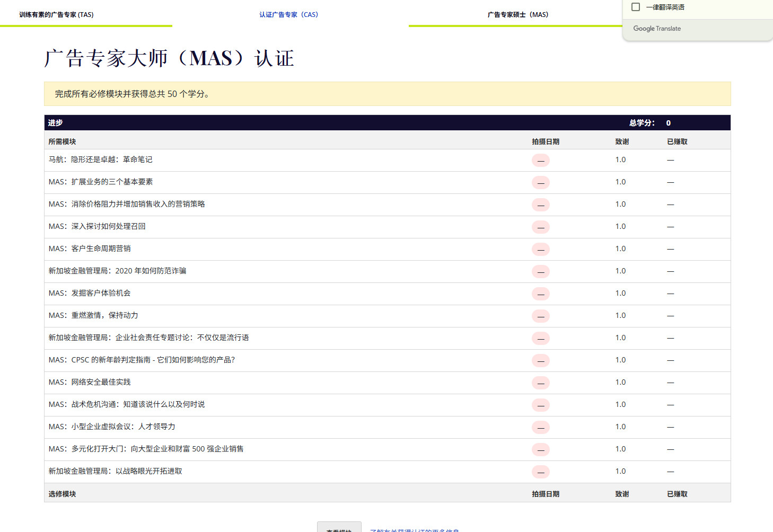Click the pink badge for 人才领导力 module
Image resolution: width=773 pixels, height=532 pixels.
[540, 428]
